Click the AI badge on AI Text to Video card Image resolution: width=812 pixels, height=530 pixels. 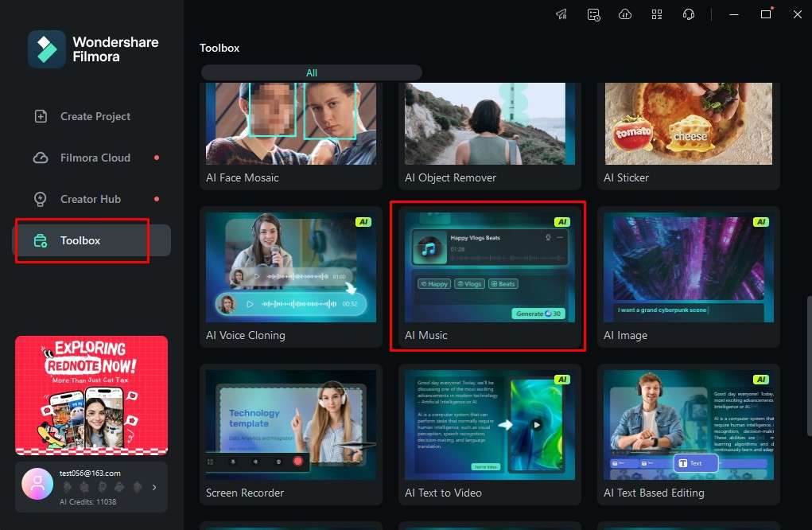pos(561,380)
